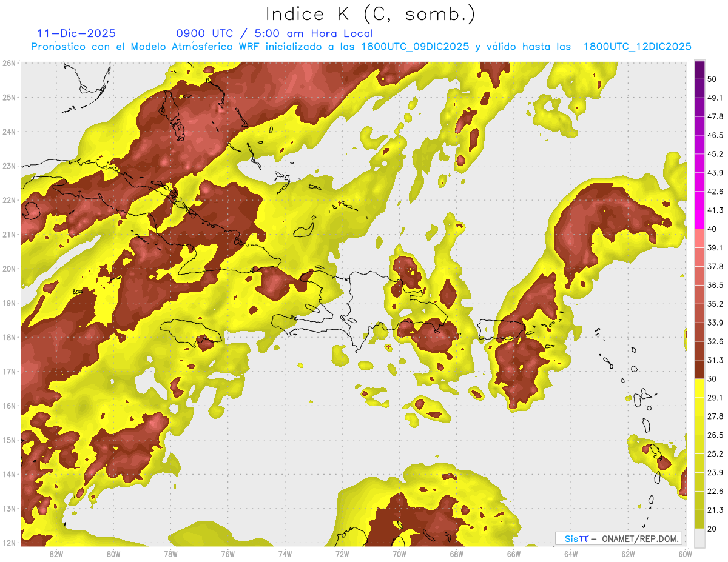Select the "11-Dic-2025" date label
This screenshot has width=728, height=562.
(x=76, y=34)
